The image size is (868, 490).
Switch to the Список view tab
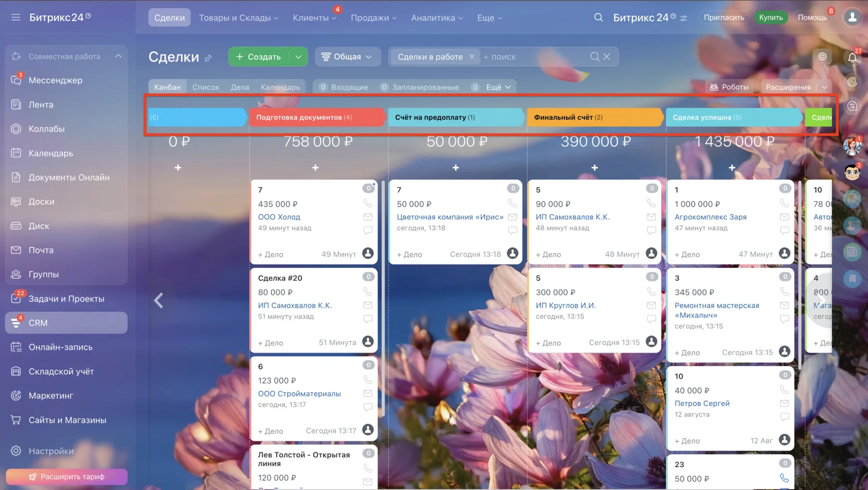coord(206,87)
